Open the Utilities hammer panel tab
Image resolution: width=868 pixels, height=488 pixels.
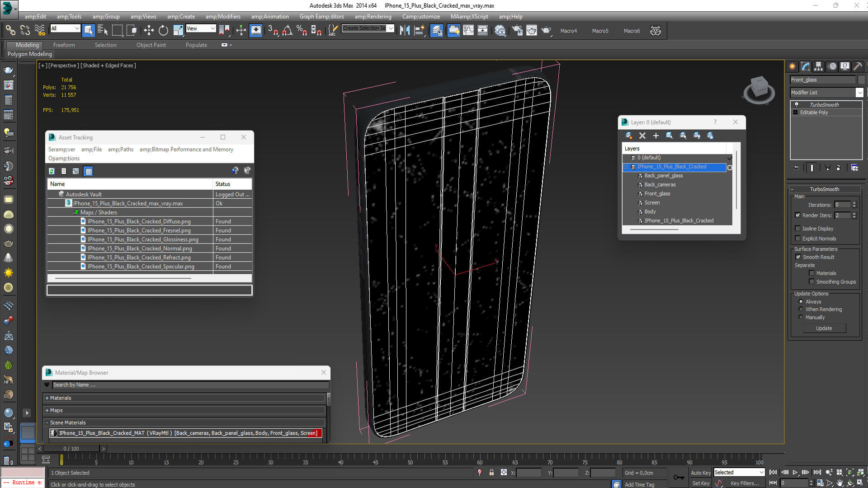point(858,66)
